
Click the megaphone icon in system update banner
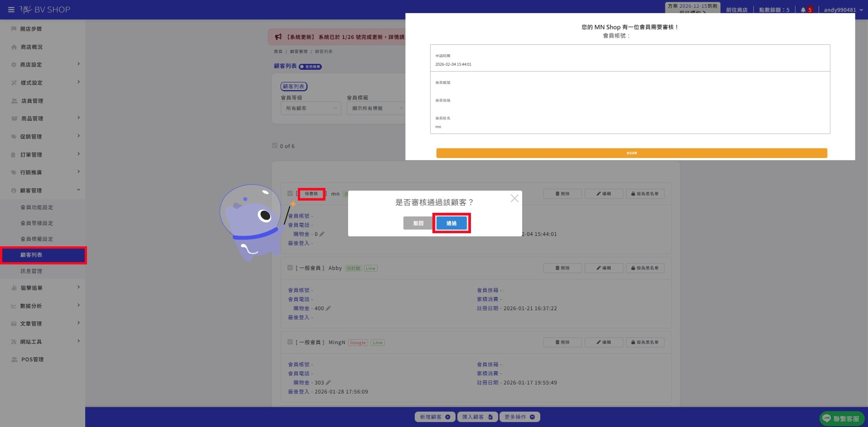pos(278,37)
